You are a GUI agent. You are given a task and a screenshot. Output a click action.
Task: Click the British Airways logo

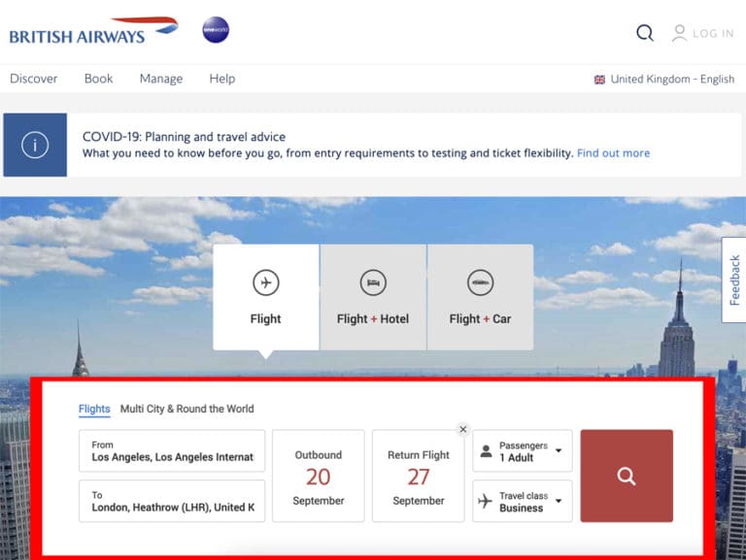(x=93, y=31)
